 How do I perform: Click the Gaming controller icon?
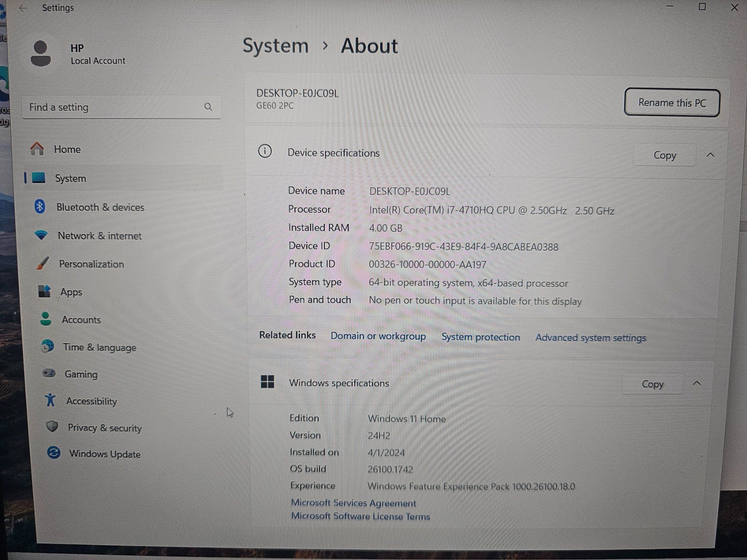(49, 373)
